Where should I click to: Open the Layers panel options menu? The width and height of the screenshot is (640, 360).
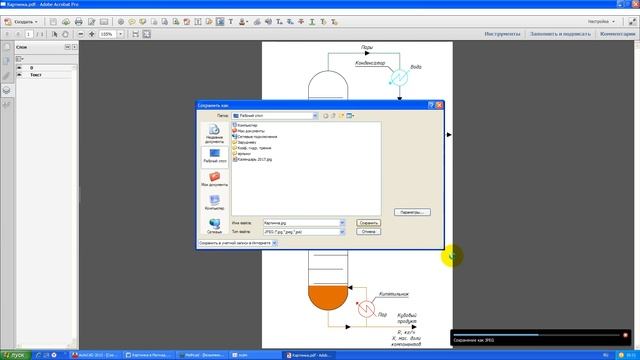pyautogui.click(x=20, y=59)
